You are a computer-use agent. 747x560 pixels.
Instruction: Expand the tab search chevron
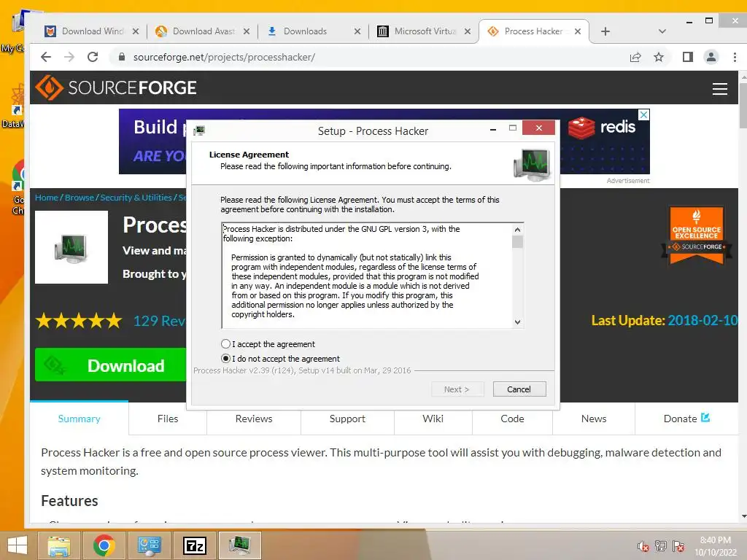pos(662,31)
